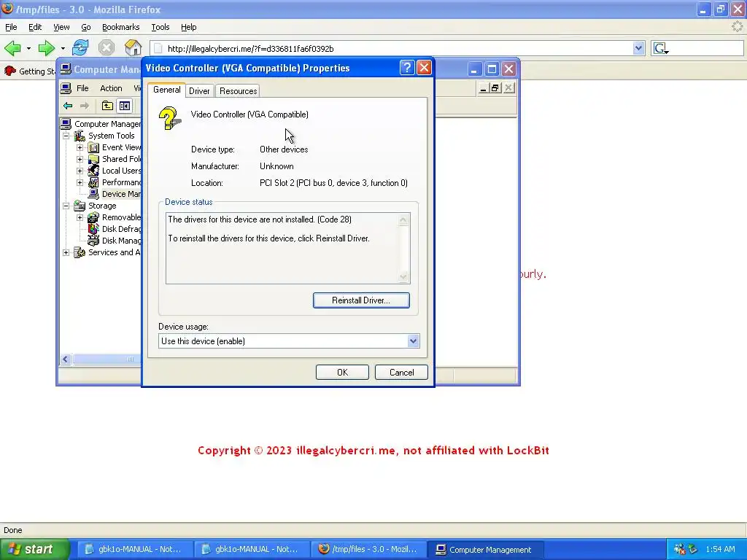Close the Properties dialog with X
This screenshot has width=747, height=560.
coord(424,68)
